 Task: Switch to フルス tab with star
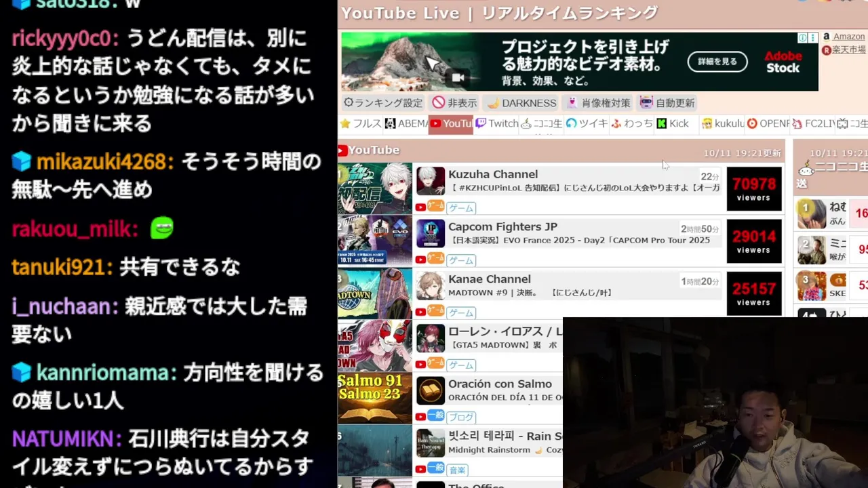click(x=361, y=123)
